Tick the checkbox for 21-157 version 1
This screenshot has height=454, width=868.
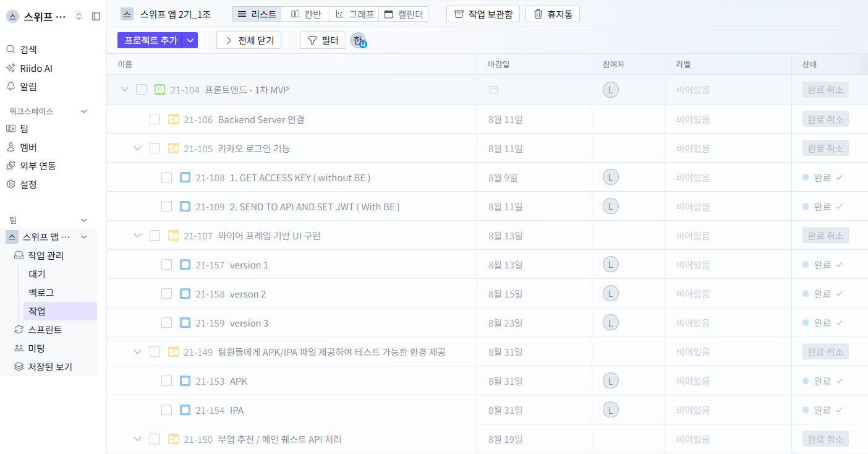point(166,265)
